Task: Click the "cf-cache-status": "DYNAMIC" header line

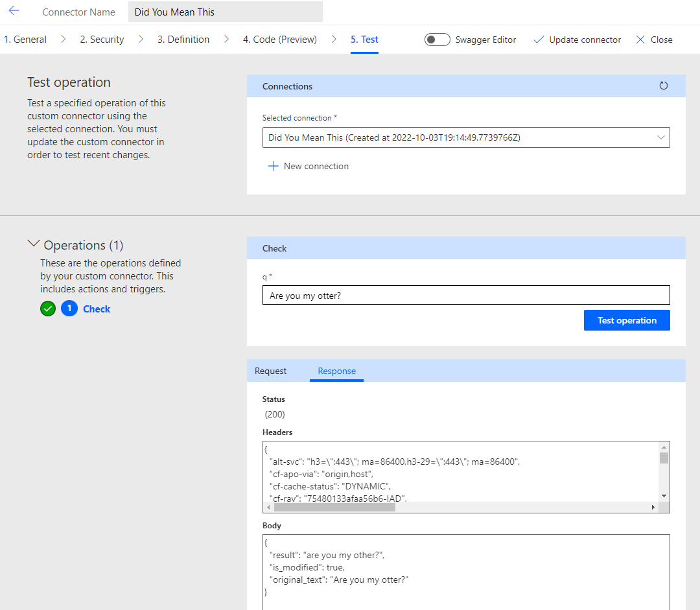Action: [x=330, y=486]
